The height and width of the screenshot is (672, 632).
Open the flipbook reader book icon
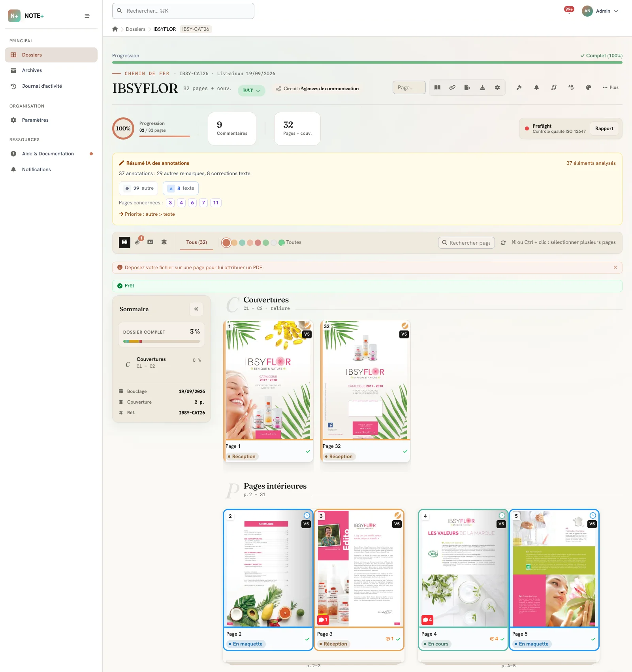[x=437, y=87]
